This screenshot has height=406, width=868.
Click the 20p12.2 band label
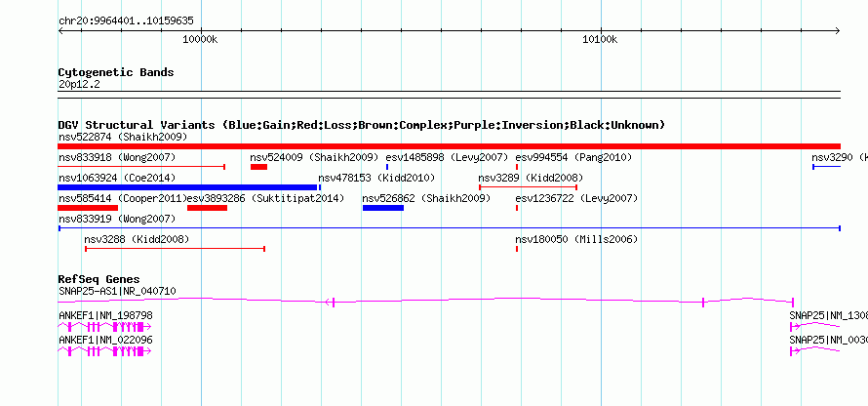[x=79, y=85]
